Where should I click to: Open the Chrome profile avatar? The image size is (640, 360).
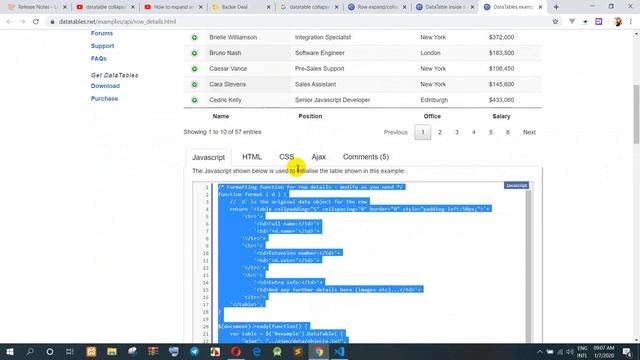[618, 22]
